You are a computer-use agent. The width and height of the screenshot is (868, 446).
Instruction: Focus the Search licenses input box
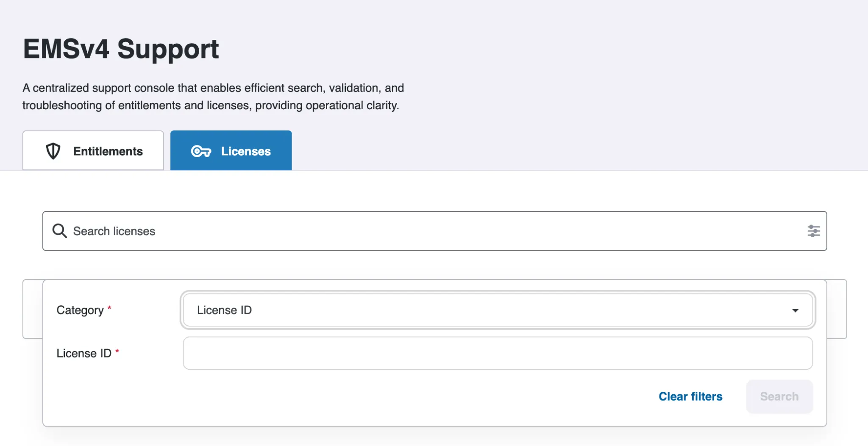(434, 231)
